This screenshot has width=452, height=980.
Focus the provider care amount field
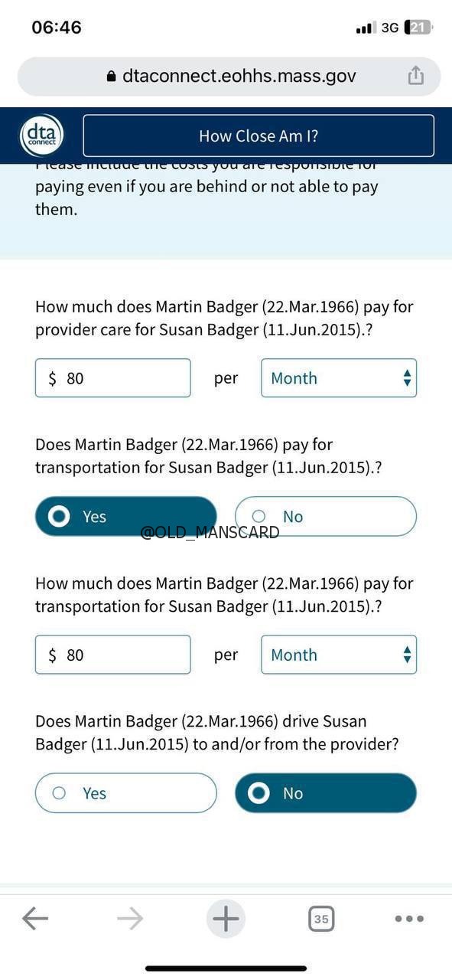113,378
